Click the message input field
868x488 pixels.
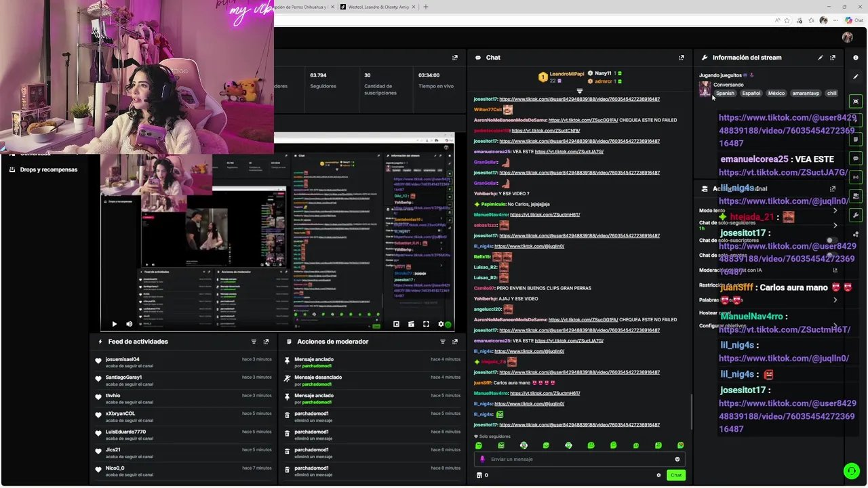pyautogui.click(x=580, y=460)
